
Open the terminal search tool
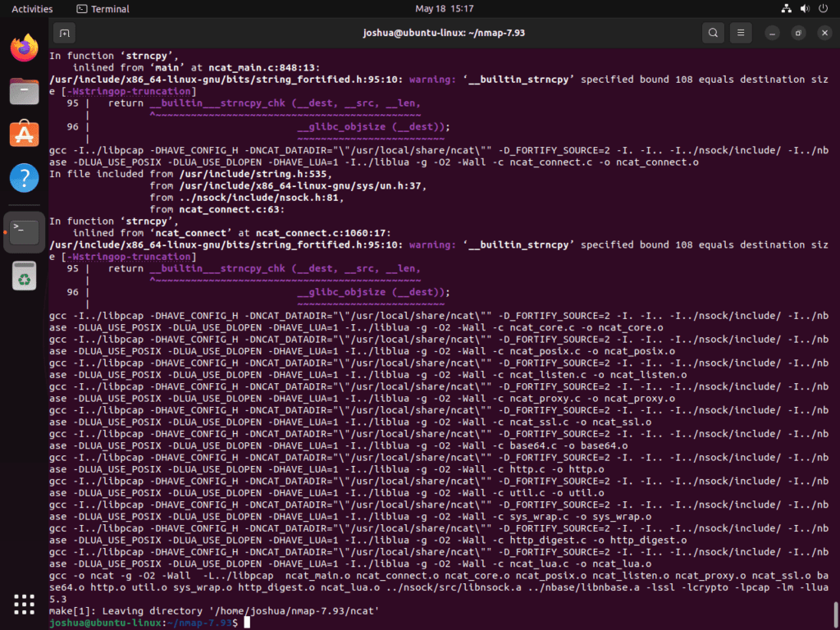coord(713,33)
